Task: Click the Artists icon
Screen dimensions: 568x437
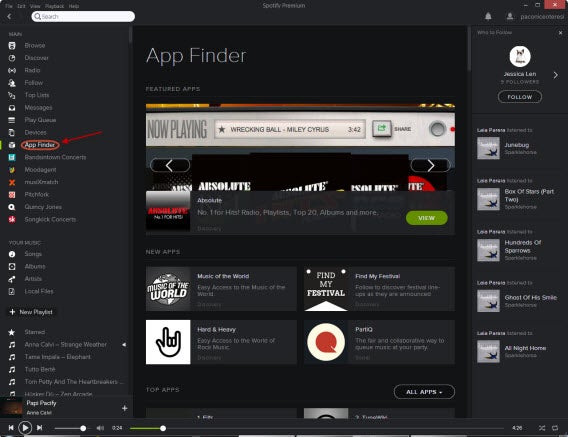Action: (x=12, y=279)
